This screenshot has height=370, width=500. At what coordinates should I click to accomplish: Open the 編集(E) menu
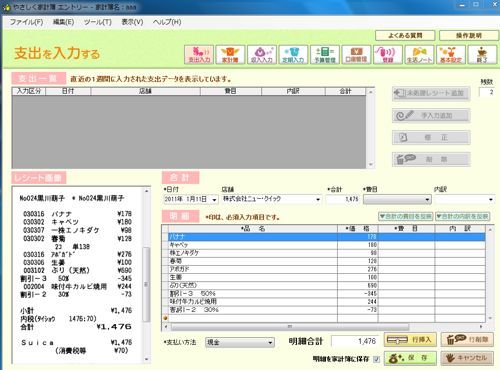63,22
